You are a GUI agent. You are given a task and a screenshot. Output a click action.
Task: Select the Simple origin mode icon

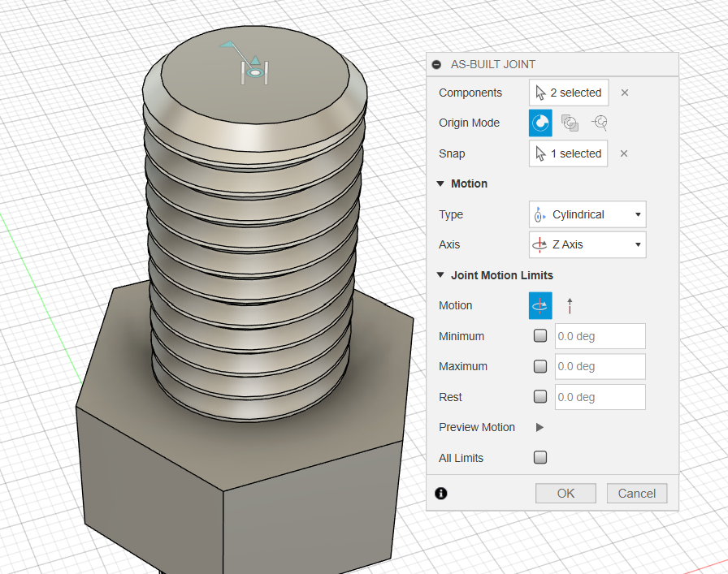(540, 123)
